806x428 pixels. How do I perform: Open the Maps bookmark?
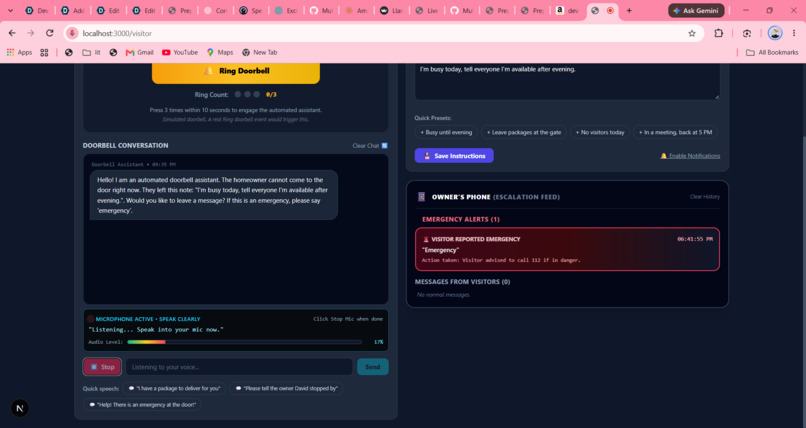[x=220, y=52]
